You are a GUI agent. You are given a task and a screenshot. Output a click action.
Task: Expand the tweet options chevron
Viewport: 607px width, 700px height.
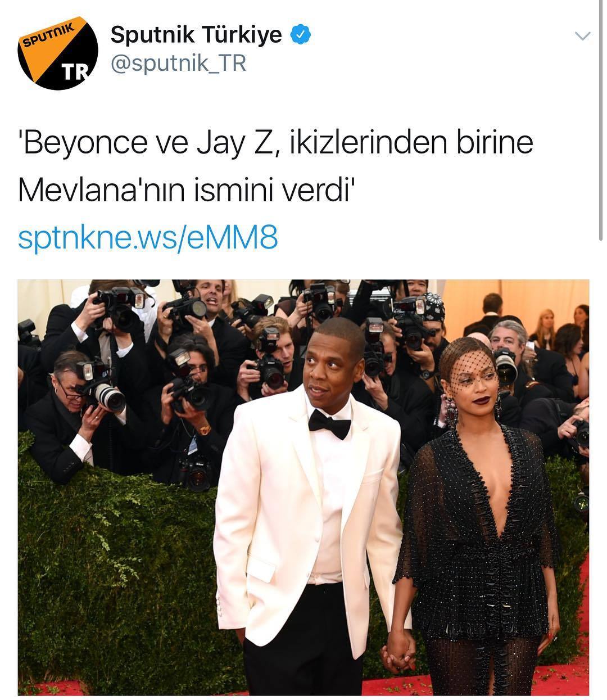583,37
